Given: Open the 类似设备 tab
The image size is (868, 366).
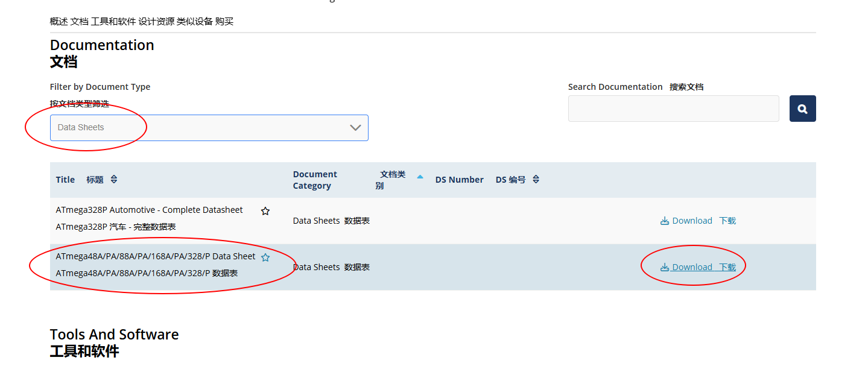Looking at the screenshot, I should click(x=195, y=22).
